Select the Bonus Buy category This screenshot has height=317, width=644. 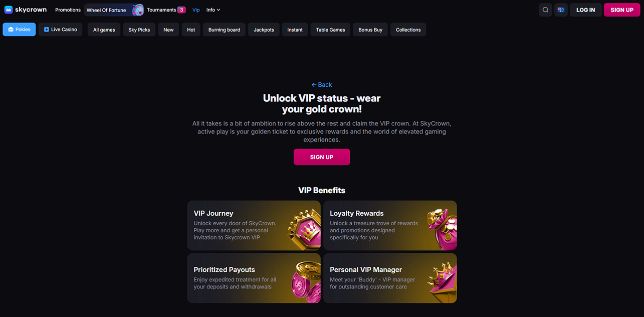point(370,30)
